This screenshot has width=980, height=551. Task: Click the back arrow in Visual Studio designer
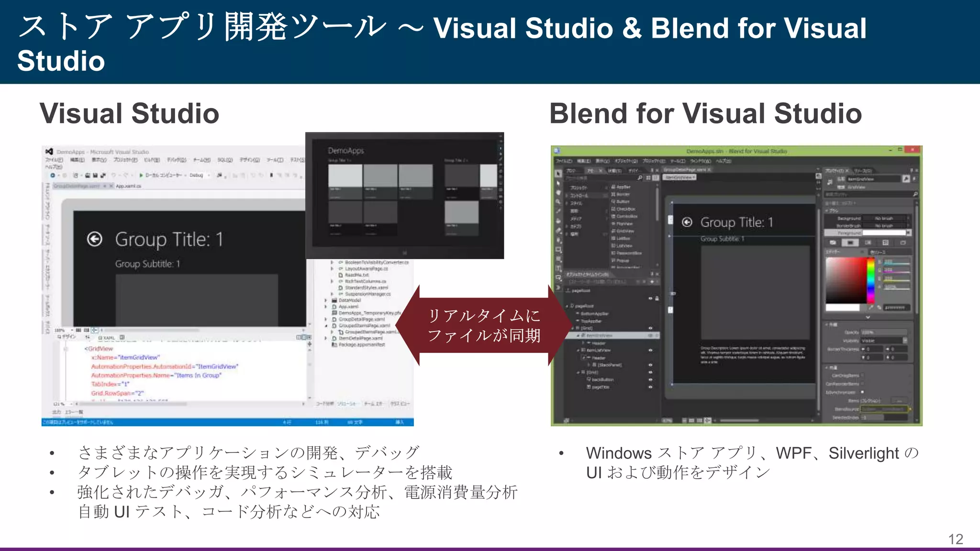pyautogui.click(x=95, y=239)
